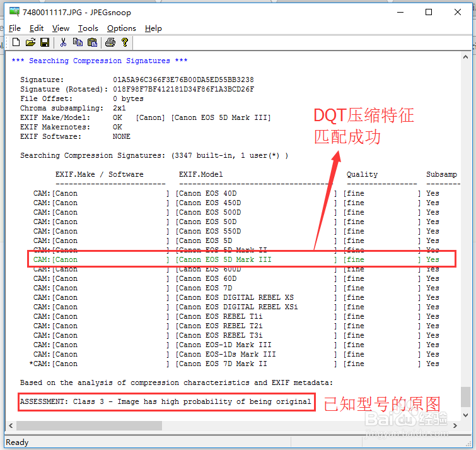Click the vertical scrollbar thumb
This screenshot has height=450, width=476.
pyautogui.click(x=465, y=396)
